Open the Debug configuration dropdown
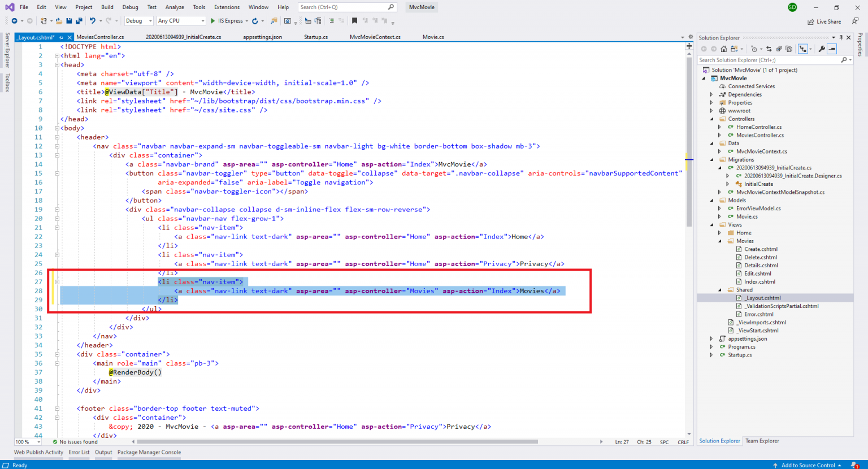The image size is (868, 469). tap(138, 21)
